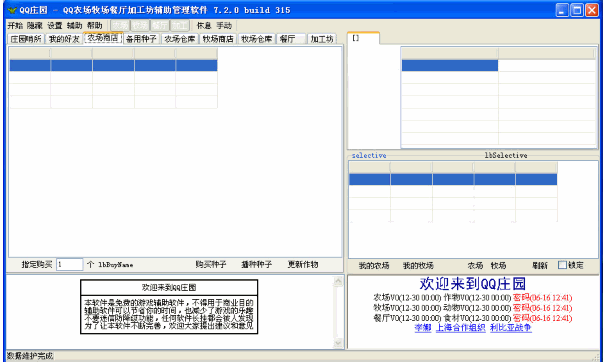Click the lbSelective label
Image resolution: width=605 pixels, height=362 pixels.
pos(506,156)
